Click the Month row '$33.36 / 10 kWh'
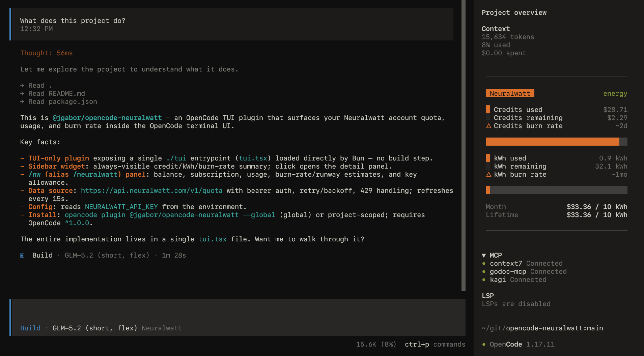This screenshot has height=356, width=644. (597, 207)
